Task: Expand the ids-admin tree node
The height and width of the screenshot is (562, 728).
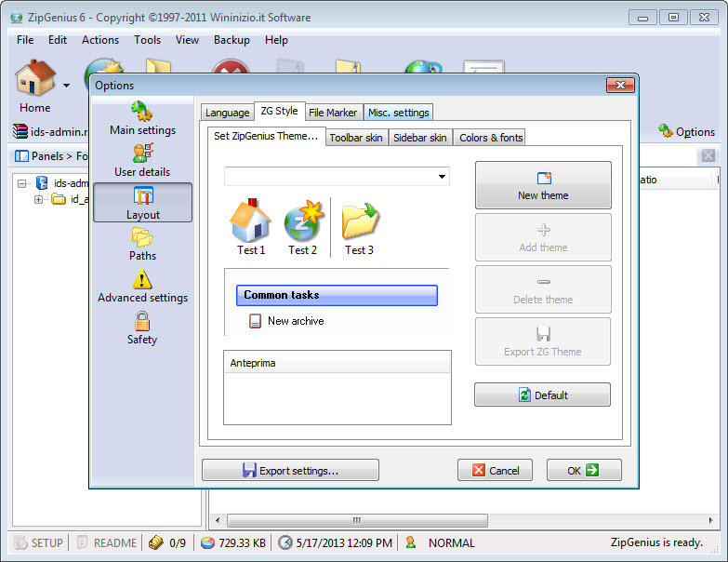Action: 22,183
